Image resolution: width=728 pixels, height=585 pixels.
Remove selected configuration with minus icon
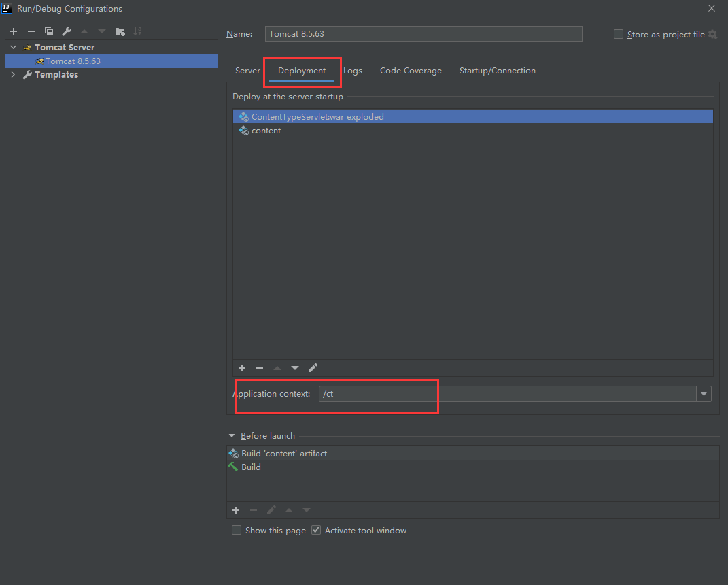[31, 31]
